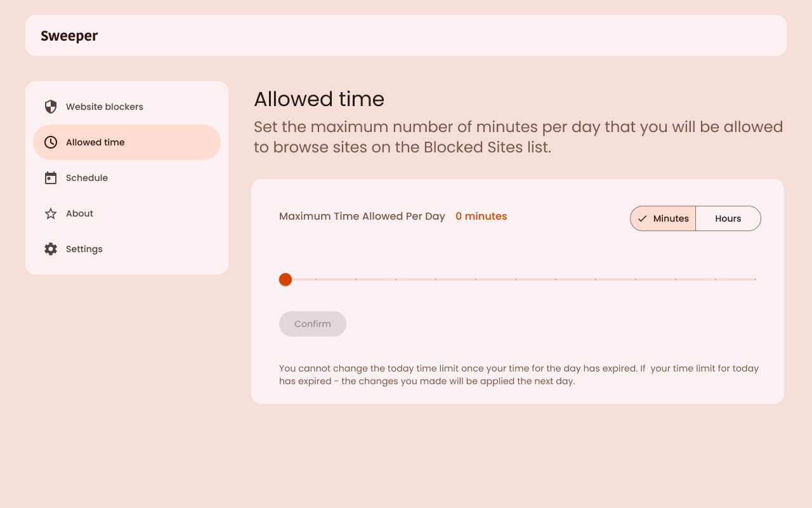Open the About page label
Image resolution: width=812 pixels, height=508 pixels.
(x=79, y=213)
